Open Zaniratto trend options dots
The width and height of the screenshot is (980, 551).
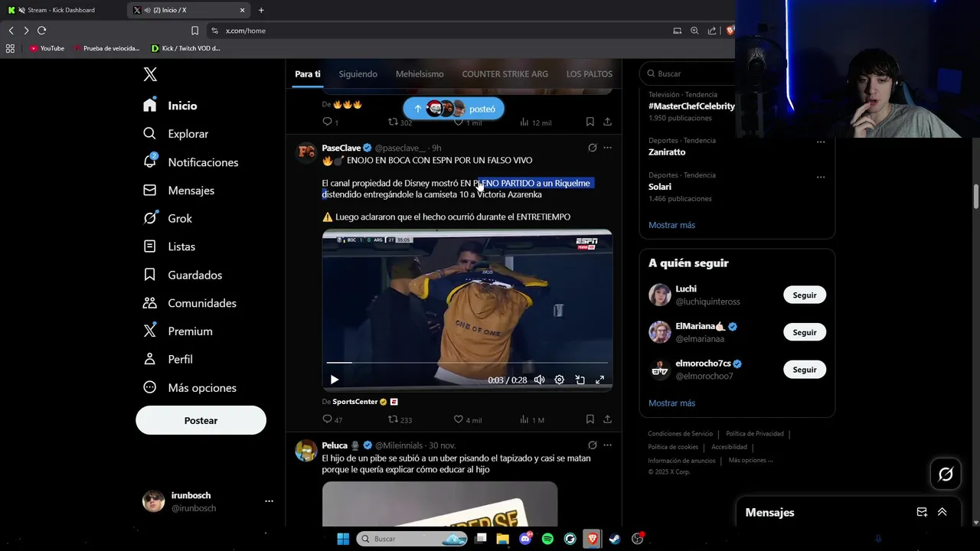coord(820,142)
